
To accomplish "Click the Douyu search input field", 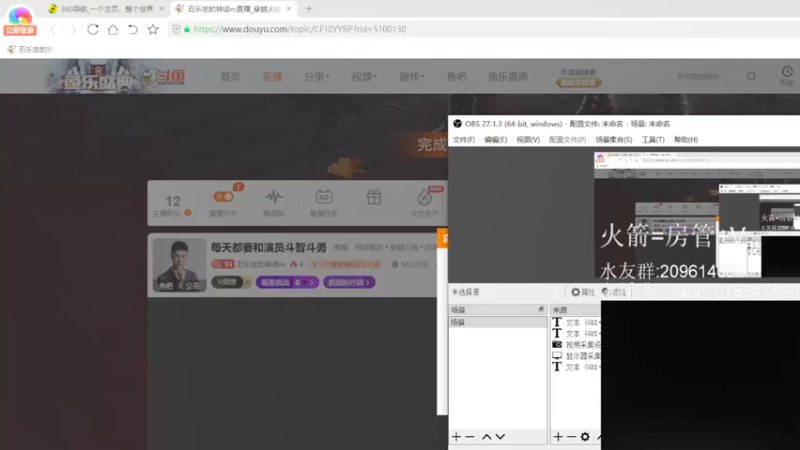I will (x=698, y=77).
